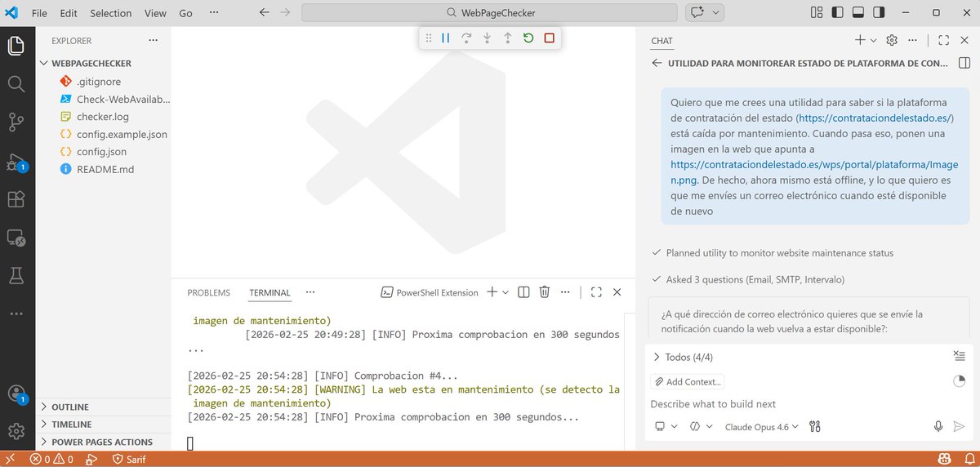Maximize the chat panel
This screenshot has width=980, height=467.
click(944, 40)
